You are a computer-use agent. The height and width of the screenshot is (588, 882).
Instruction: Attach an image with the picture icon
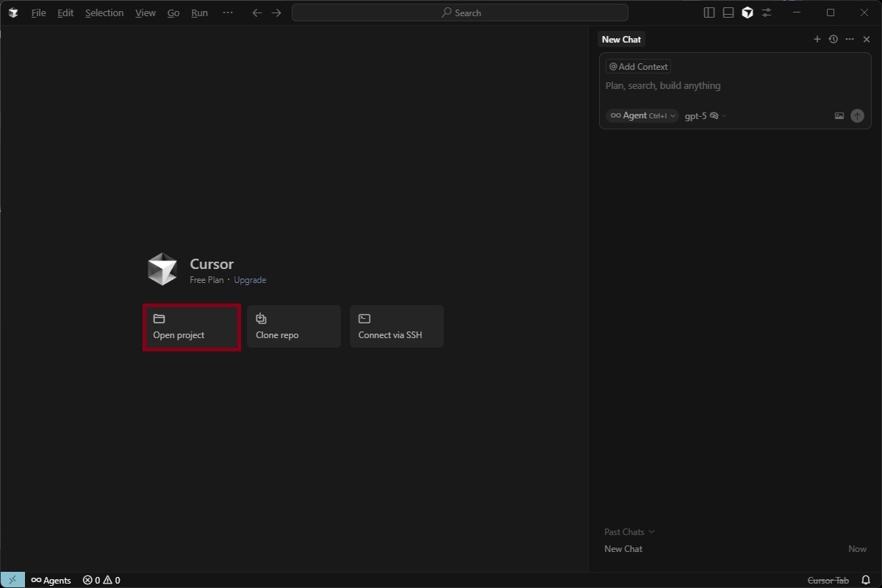[x=839, y=116]
